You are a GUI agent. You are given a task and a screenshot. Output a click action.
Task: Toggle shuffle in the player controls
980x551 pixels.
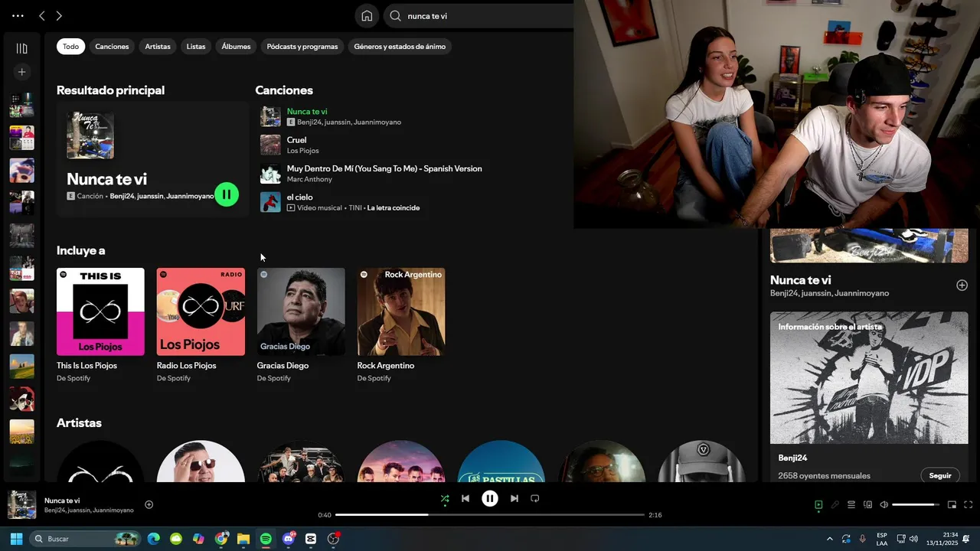[x=445, y=498]
